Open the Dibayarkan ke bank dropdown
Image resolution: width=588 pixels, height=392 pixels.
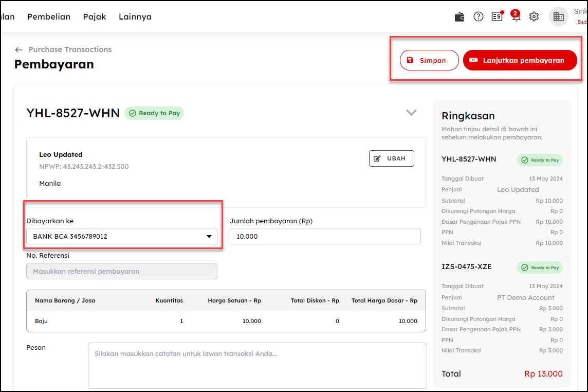(122, 236)
